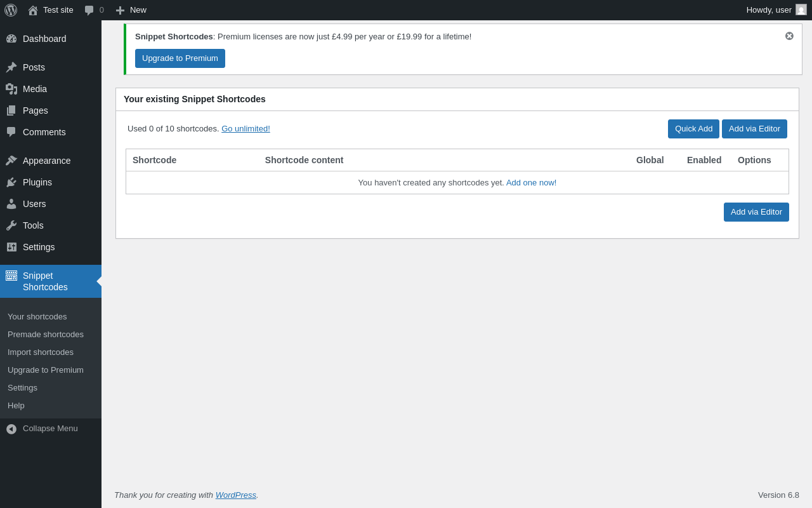The height and width of the screenshot is (508, 812).
Task: Click the Global column header
Action: [650, 160]
